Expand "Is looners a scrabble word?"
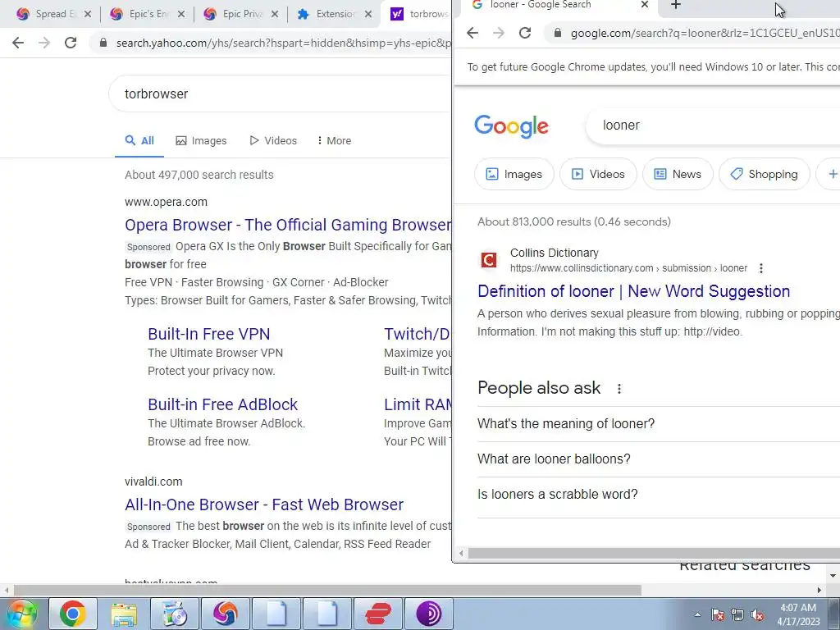The image size is (840, 630). click(x=659, y=495)
